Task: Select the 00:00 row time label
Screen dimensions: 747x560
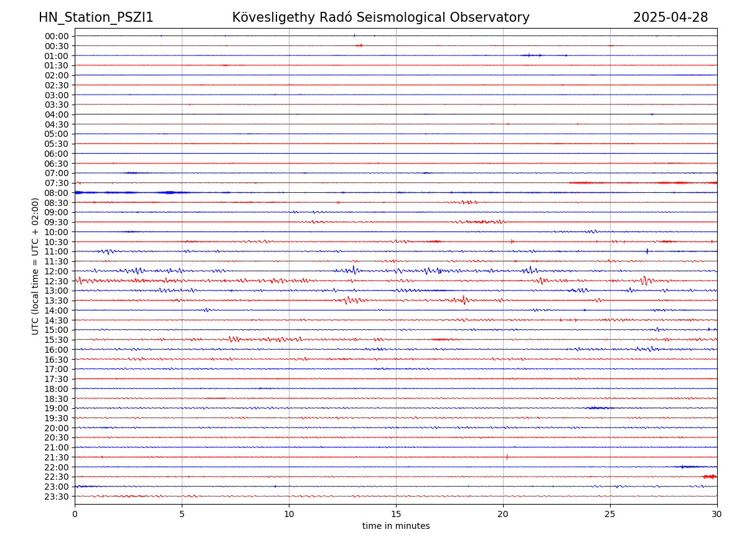Action: tap(57, 36)
